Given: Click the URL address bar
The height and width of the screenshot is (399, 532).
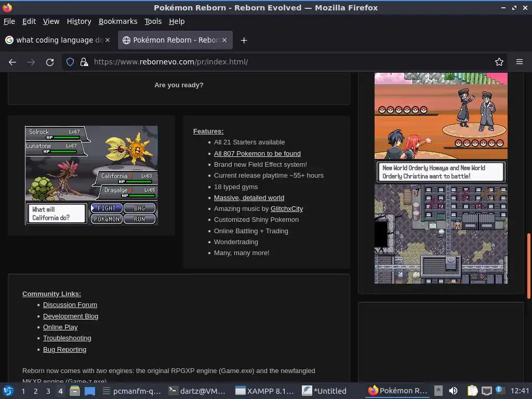Looking at the screenshot, I should tap(285, 62).
